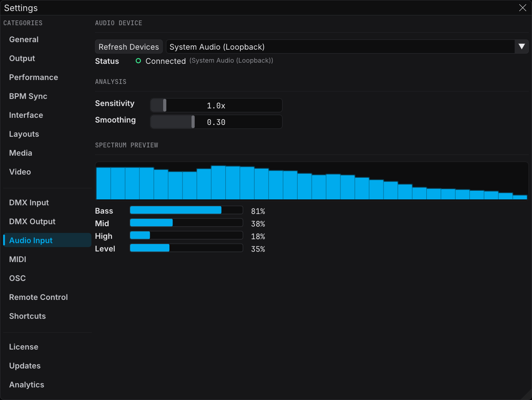
Task: Open BPM Sync settings
Action: (47, 96)
